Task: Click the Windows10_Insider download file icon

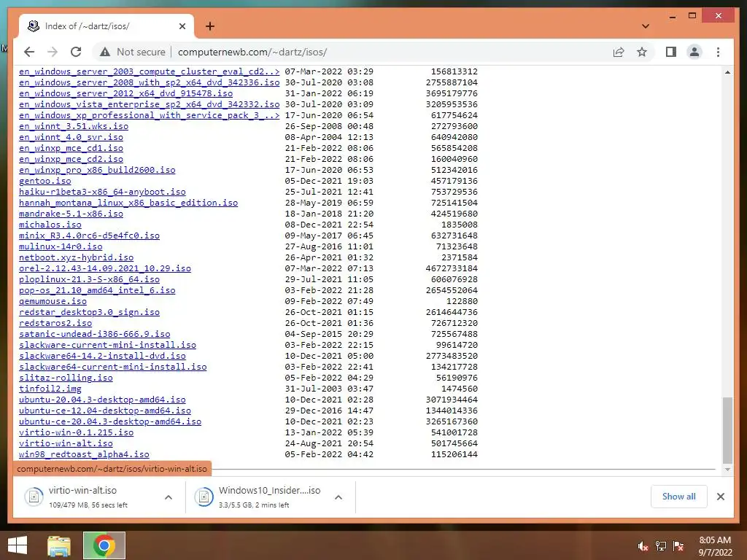Action: click(x=204, y=497)
